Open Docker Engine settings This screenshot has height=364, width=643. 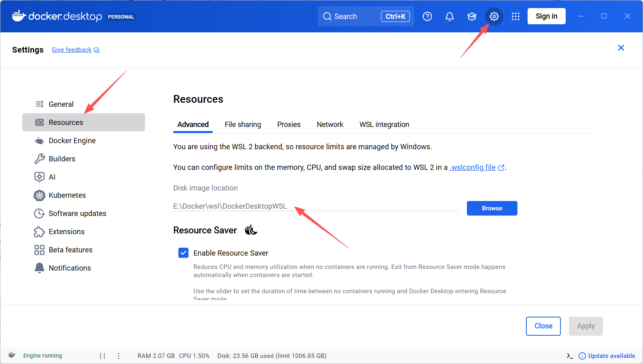(x=83, y=141)
